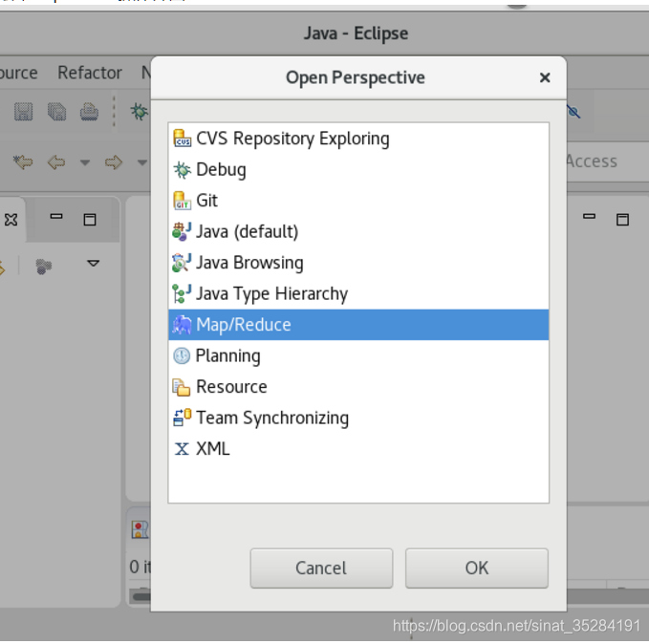Viewport: 649px width, 644px height.
Task: Open the Forward history dropdown arrow
Action: 142,162
